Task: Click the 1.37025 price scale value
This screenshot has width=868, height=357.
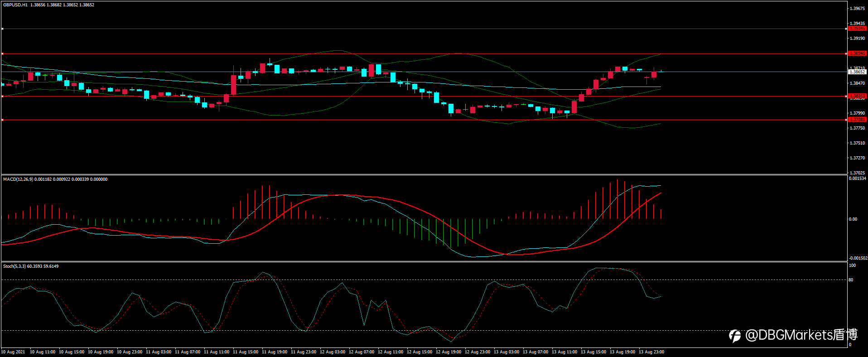Action: [857, 173]
